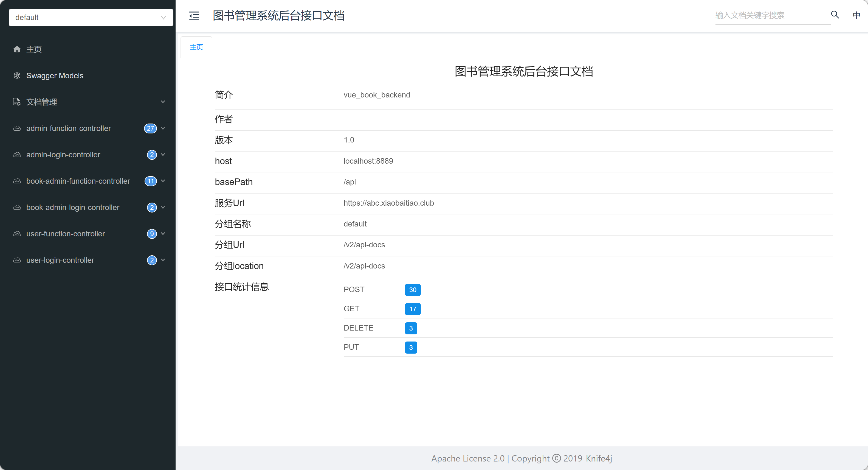
Task: Click the 服务Url label
Action: 229,203
